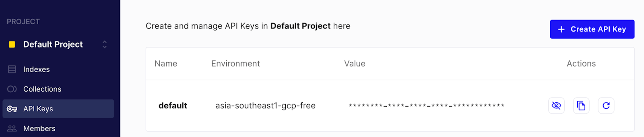Click the asia-southeast1-gcp-free environment text
This screenshot has height=137, width=644.
[265, 106]
